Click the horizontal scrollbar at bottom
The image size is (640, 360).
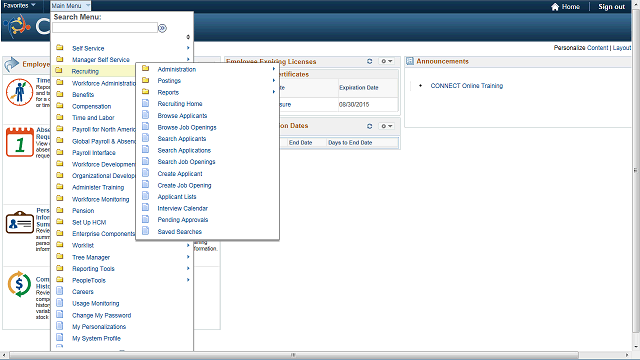coord(294,355)
